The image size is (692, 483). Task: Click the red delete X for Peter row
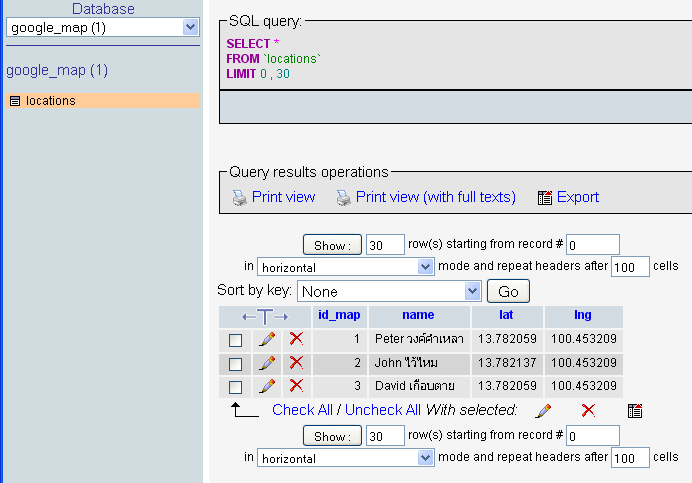296,339
